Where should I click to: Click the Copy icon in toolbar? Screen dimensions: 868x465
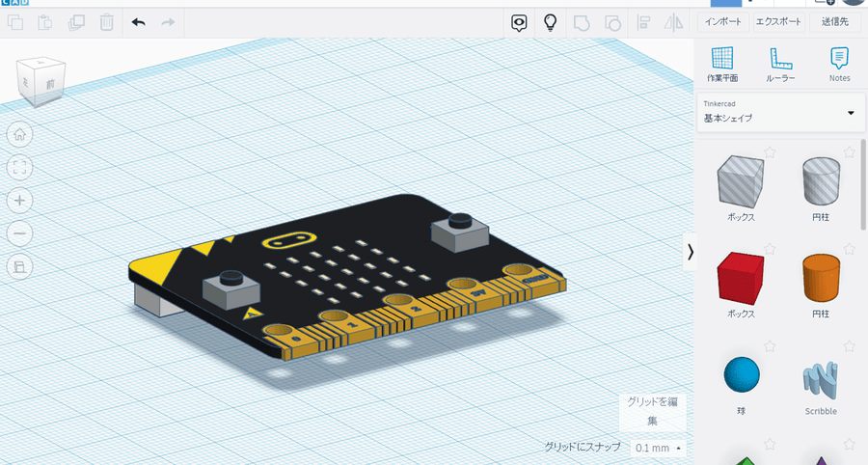pos(14,23)
